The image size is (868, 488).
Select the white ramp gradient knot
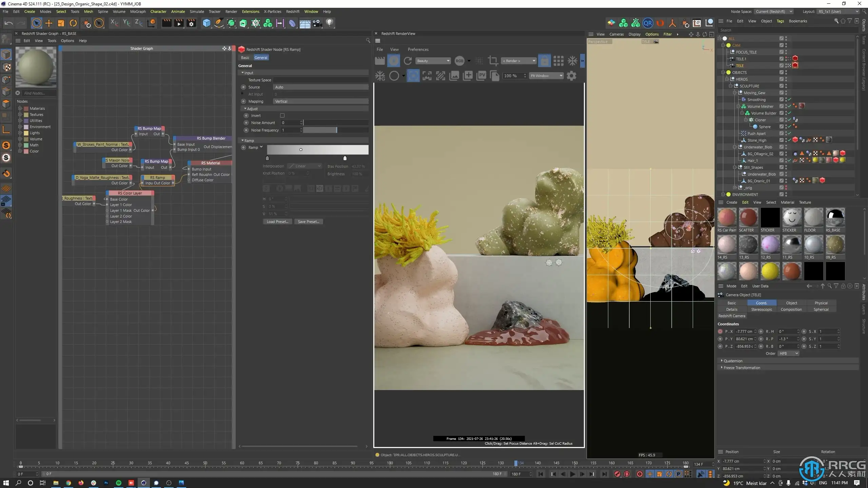tap(345, 158)
